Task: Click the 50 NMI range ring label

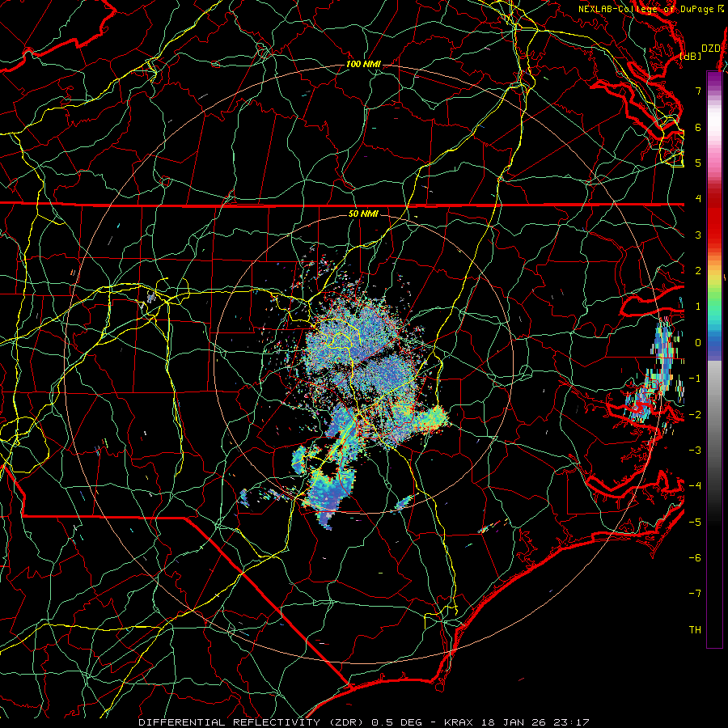Action: [363, 214]
